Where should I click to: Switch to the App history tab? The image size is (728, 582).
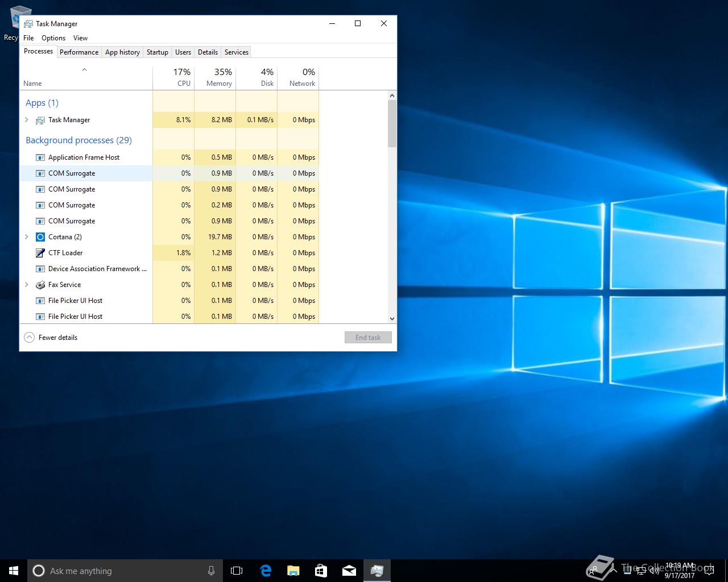[x=122, y=52]
